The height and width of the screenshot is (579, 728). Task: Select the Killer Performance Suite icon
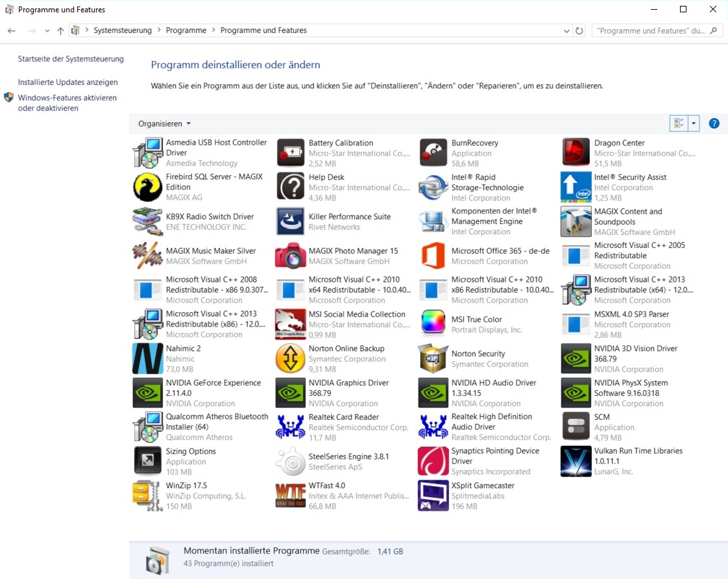point(291,221)
